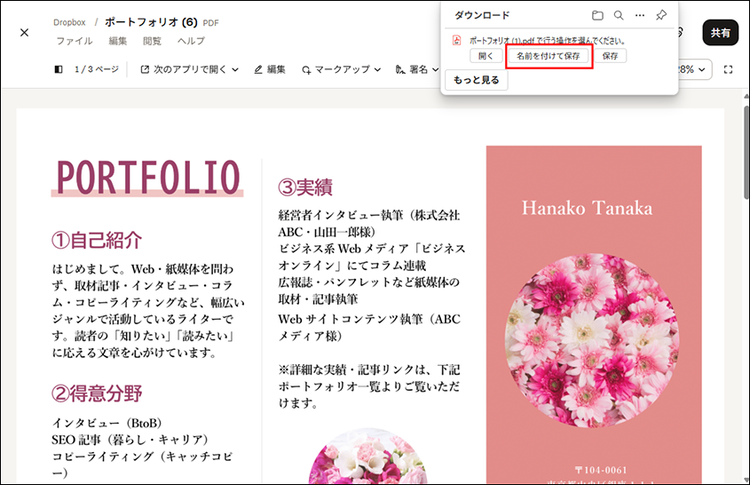The width and height of the screenshot is (750, 485).
Task: Click the 編集 pencil toolbar button
Action: (270, 70)
